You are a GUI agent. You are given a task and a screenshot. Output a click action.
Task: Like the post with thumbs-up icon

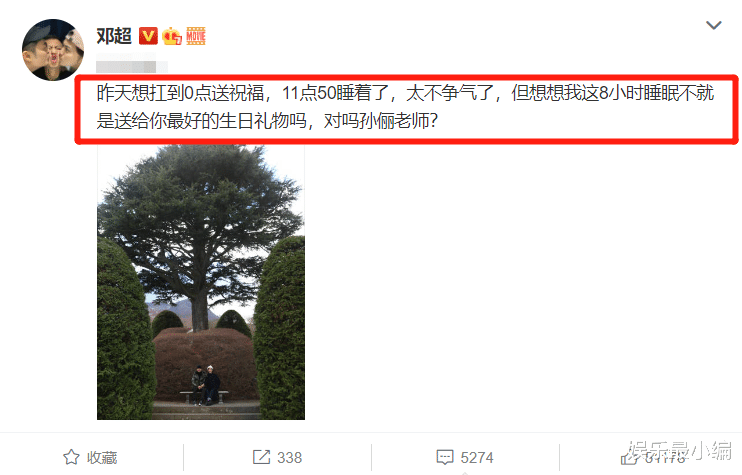pyautogui.click(x=629, y=457)
